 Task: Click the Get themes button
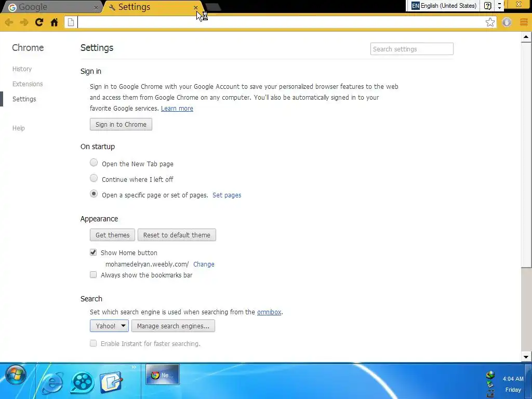point(112,235)
